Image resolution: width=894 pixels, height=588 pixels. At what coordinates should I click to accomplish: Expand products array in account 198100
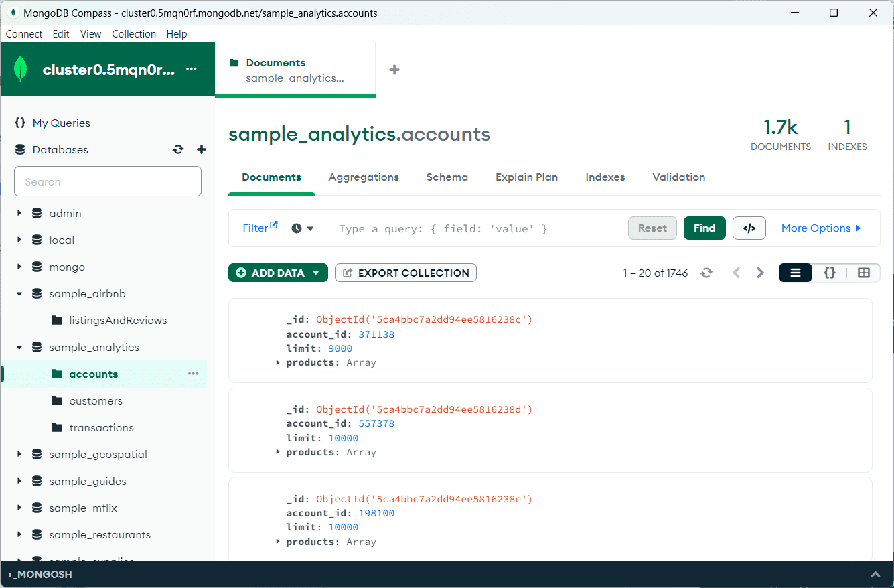click(x=278, y=542)
